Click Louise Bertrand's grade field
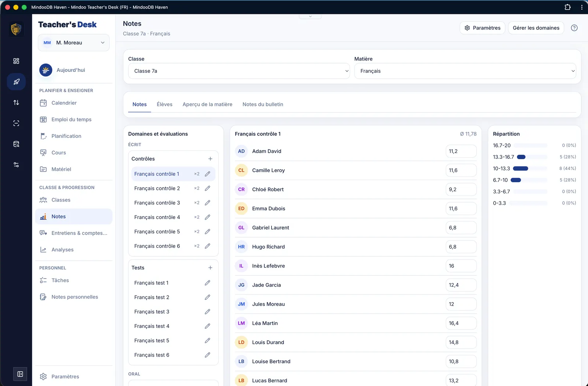Viewport: 588px width, 386px height. [x=461, y=361]
